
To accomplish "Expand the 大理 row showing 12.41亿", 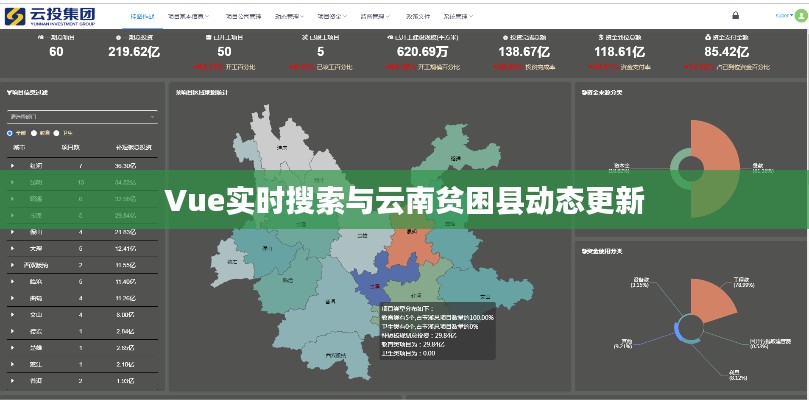I will [13, 249].
